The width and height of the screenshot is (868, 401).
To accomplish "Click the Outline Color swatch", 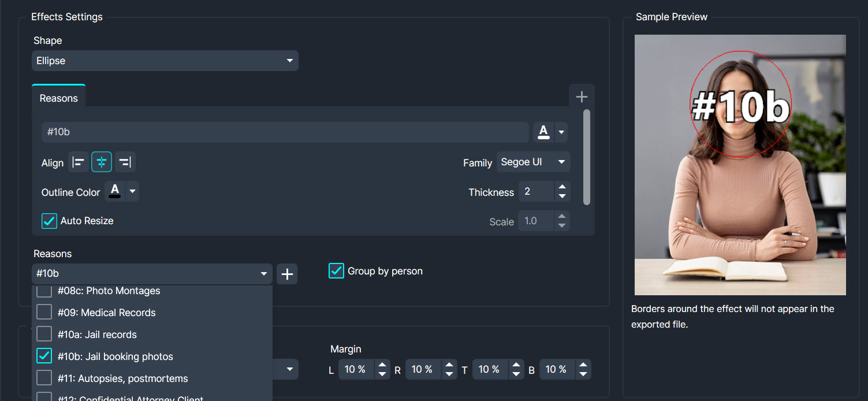I will (114, 191).
